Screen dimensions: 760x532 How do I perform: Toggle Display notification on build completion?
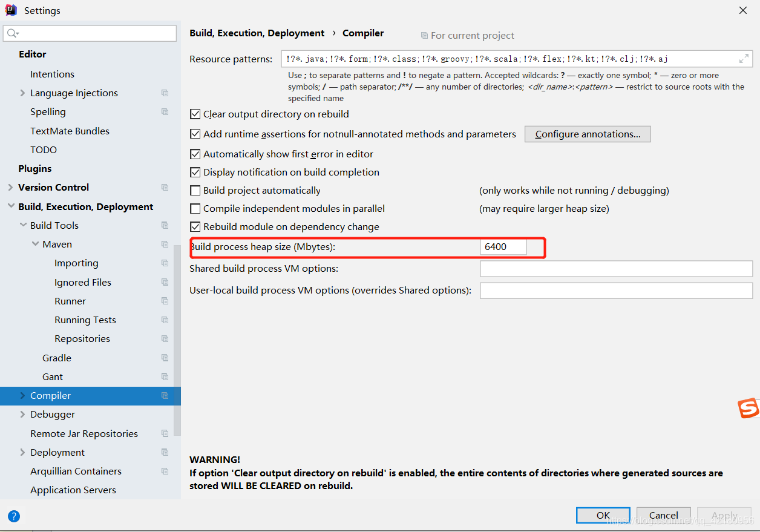(195, 172)
